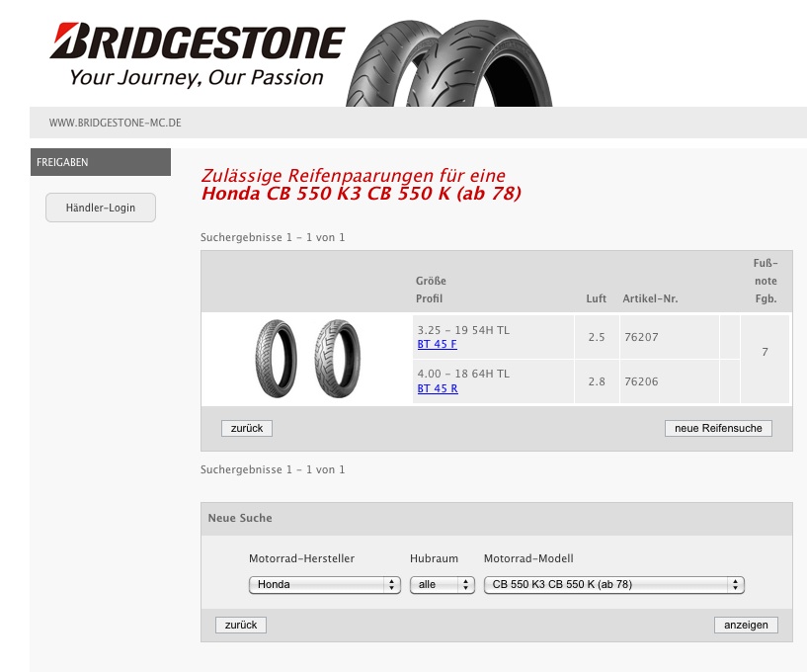Click the Bridgestone logo

[198, 42]
